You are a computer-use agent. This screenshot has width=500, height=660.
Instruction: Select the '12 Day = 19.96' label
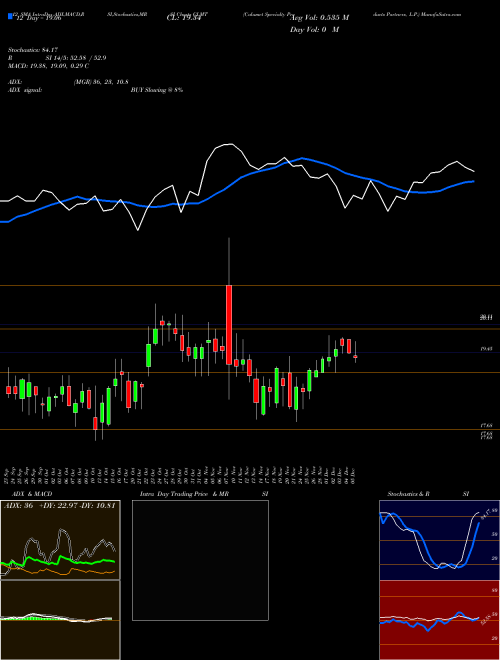[39, 18]
